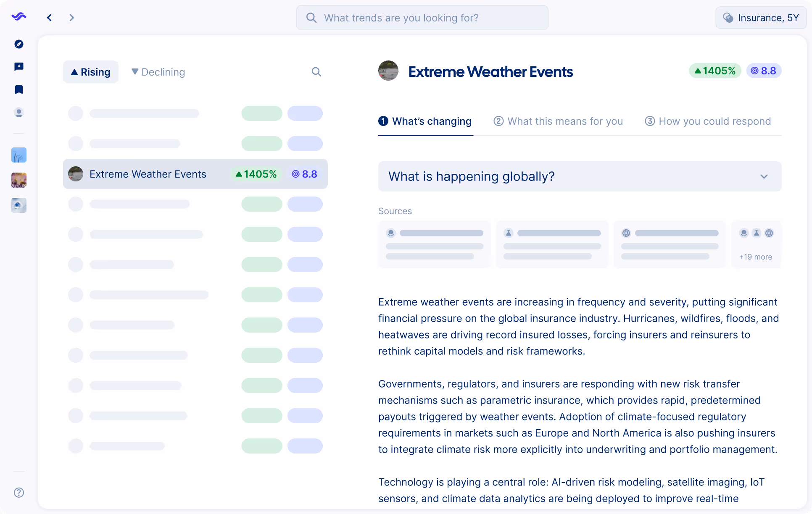Navigate back using the left arrow
812x514 pixels.
click(x=49, y=18)
